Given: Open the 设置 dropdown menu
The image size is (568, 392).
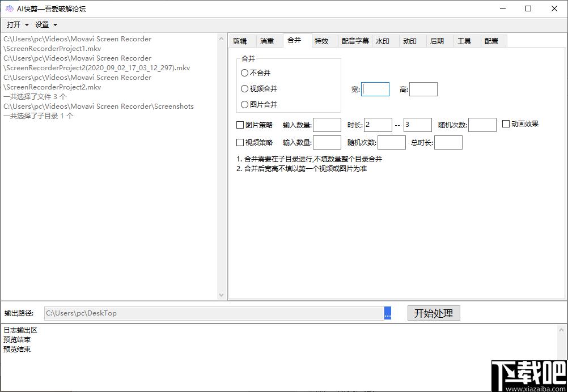Looking at the screenshot, I should [x=46, y=24].
